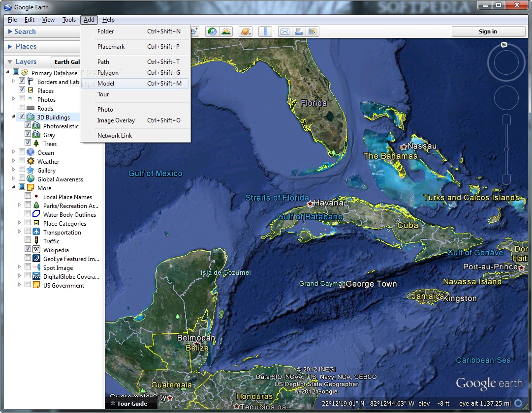The height and width of the screenshot is (413, 532).
Task: Click the Transportation airplane icon
Action: [x=36, y=232]
